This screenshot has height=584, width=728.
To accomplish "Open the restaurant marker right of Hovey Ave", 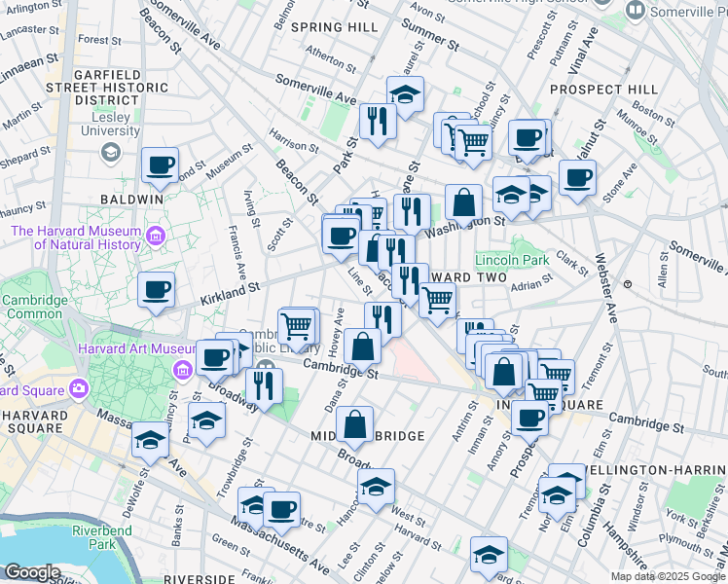I will coord(383,323).
